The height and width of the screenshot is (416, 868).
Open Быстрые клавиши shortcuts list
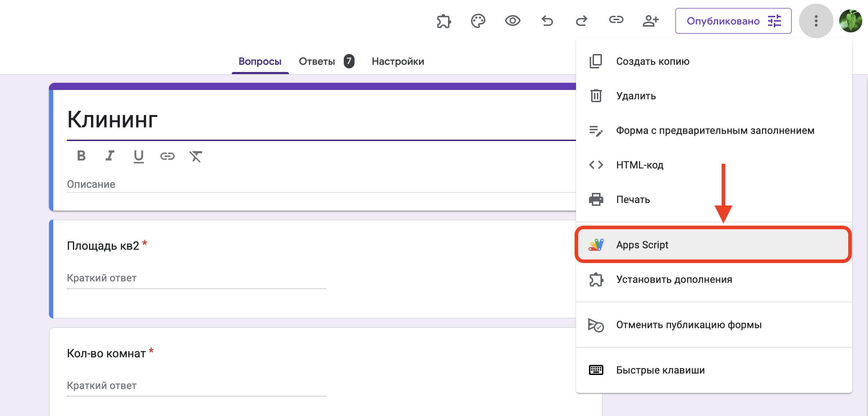point(714,370)
